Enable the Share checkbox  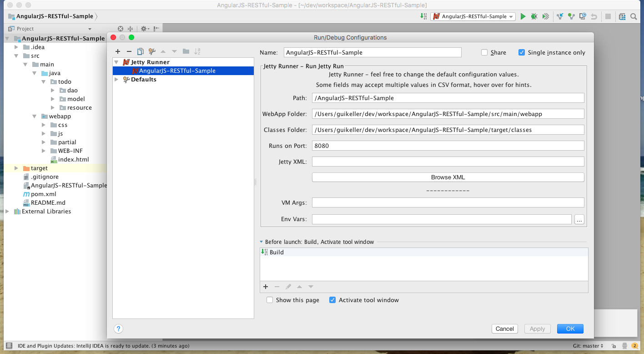(485, 52)
